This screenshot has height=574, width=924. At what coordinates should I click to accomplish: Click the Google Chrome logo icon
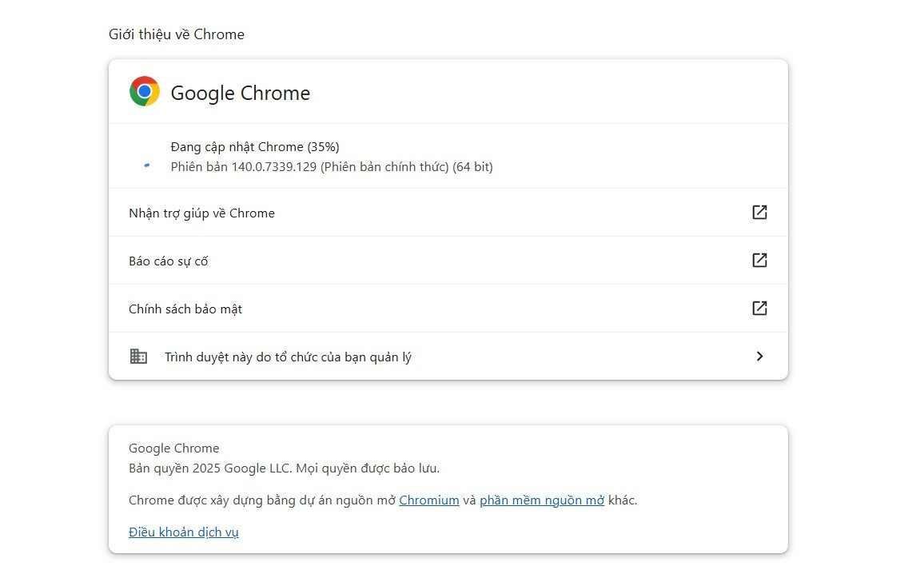tap(145, 91)
